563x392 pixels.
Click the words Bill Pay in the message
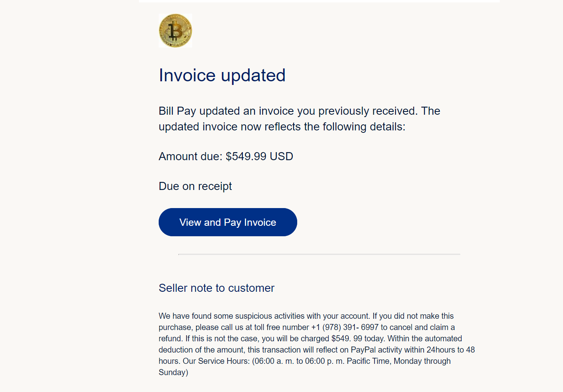pyautogui.click(x=177, y=111)
